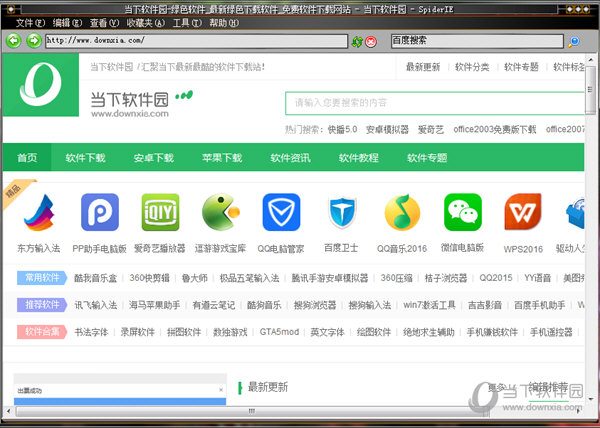Open the QQ电脑管家 shield icon
Image resolution: width=600 pixels, height=428 pixels.
coord(281,212)
